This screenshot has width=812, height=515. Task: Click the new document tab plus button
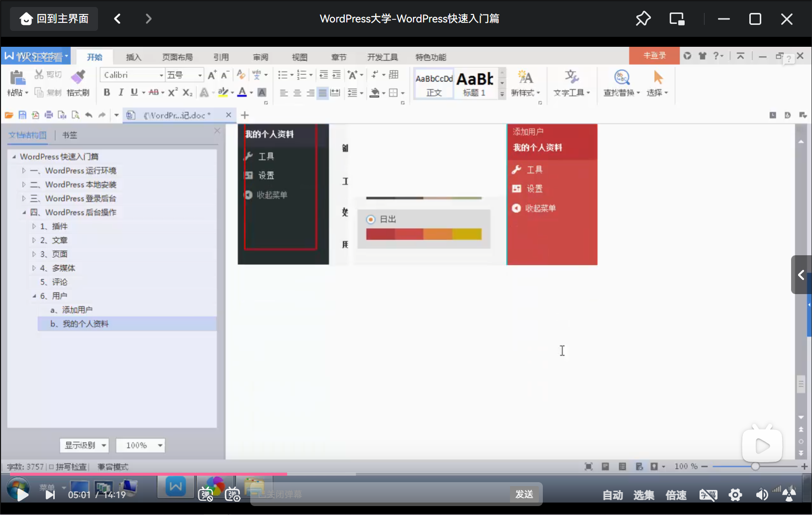click(x=245, y=115)
